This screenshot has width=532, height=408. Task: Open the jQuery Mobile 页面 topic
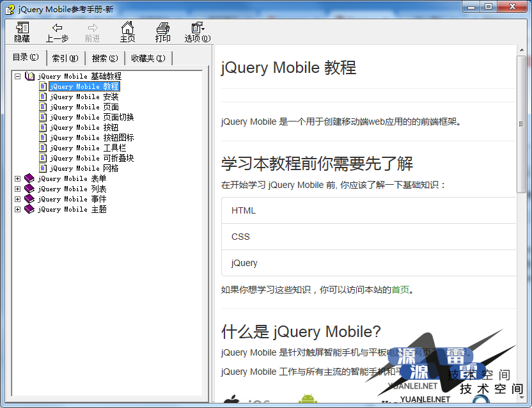84,107
